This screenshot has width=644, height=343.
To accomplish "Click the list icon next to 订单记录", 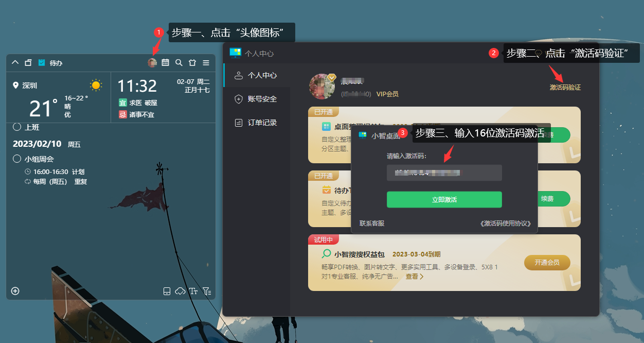I will (238, 123).
